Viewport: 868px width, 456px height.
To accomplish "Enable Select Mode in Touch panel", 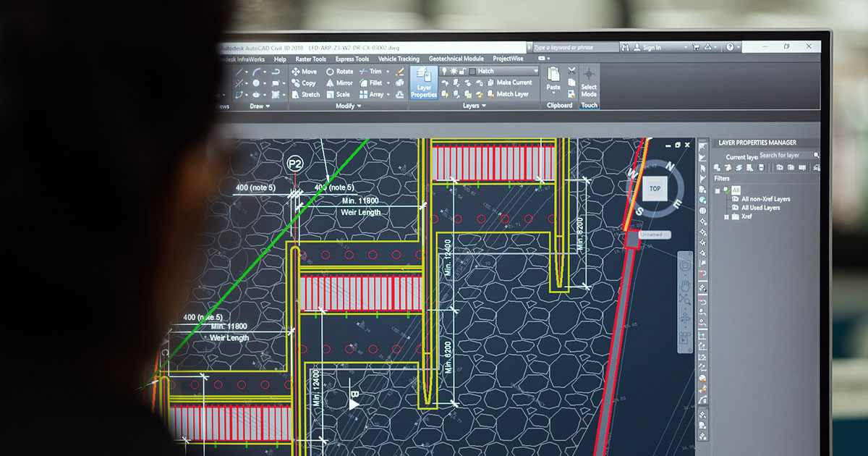I will pos(589,83).
